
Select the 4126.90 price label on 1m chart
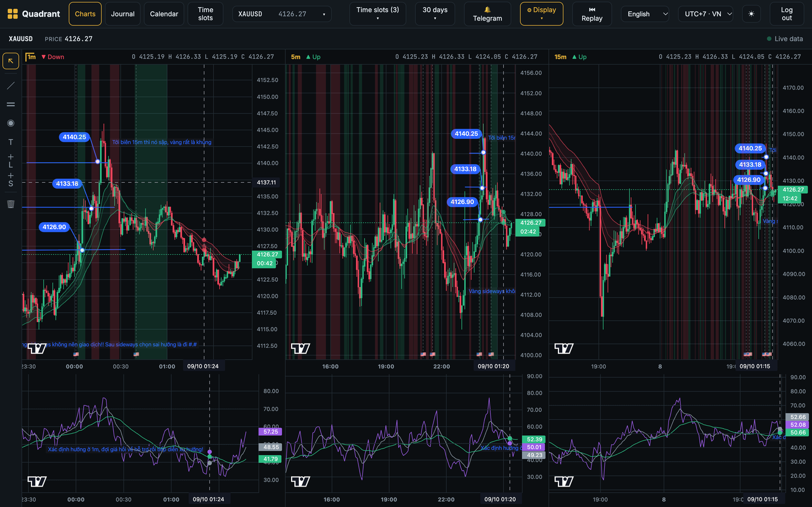click(54, 227)
